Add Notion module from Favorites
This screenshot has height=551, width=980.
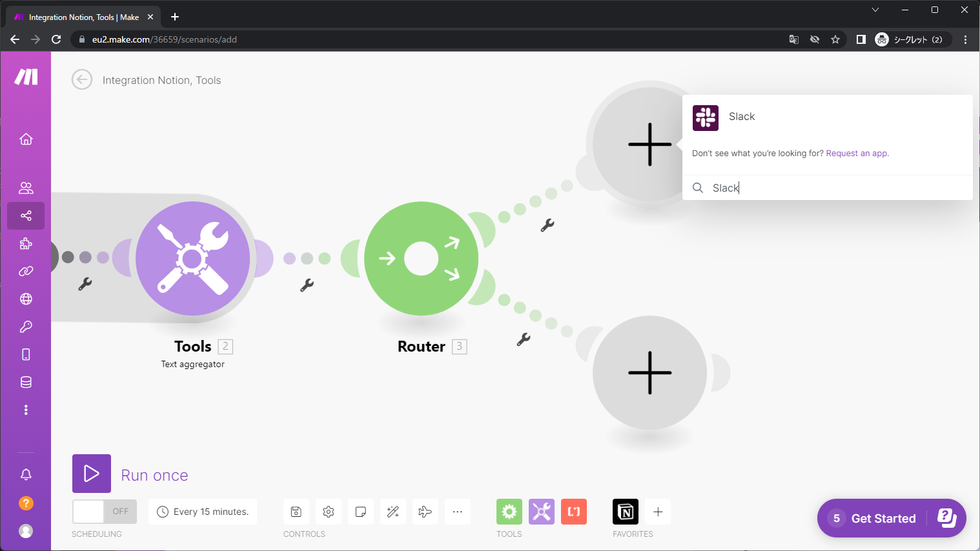pyautogui.click(x=626, y=512)
